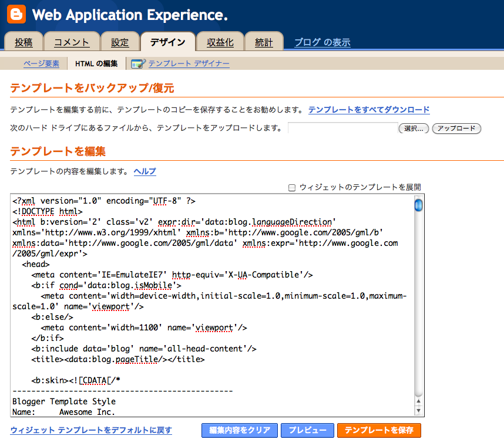Click the scroll up arrow in editor
The height and width of the screenshot is (446, 504).
(418, 401)
